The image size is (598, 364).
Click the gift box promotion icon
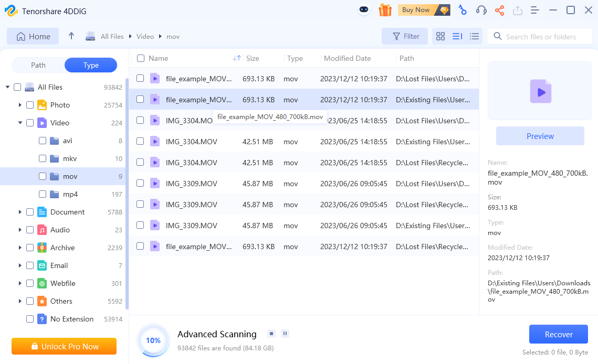click(x=385, y=10)
